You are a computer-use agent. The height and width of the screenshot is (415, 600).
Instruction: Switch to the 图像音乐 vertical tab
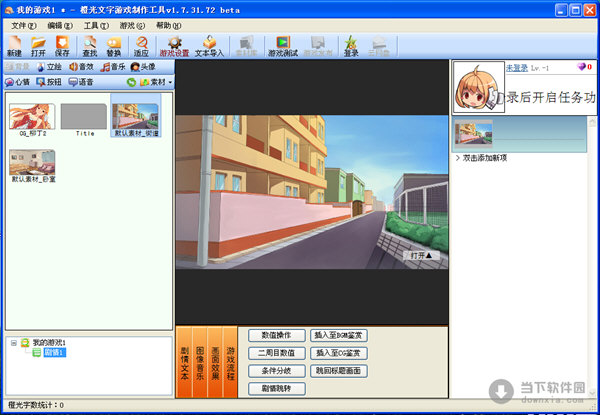[x=199, y=362]
